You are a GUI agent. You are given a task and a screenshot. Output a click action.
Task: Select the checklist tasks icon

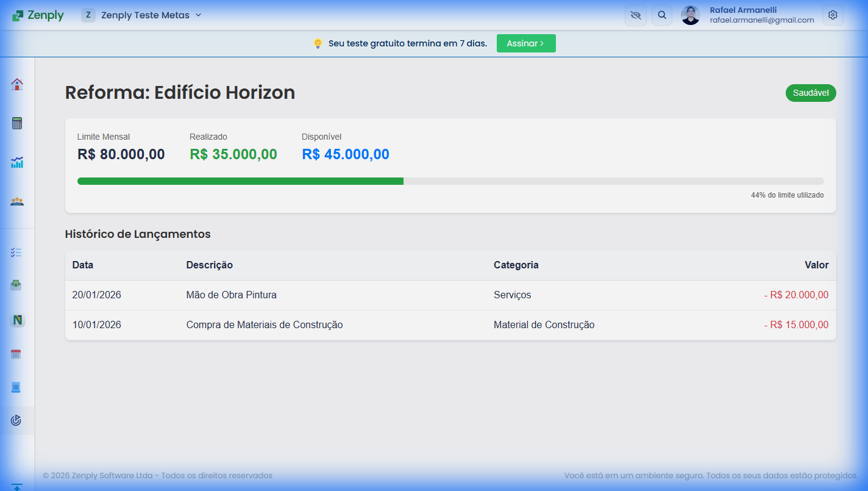tap(16, 251)
